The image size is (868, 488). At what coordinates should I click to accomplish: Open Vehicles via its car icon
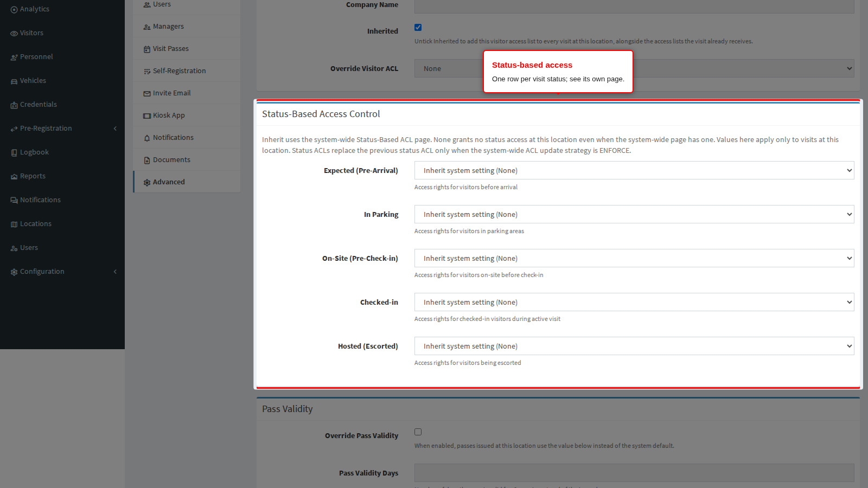coord(14,81)
